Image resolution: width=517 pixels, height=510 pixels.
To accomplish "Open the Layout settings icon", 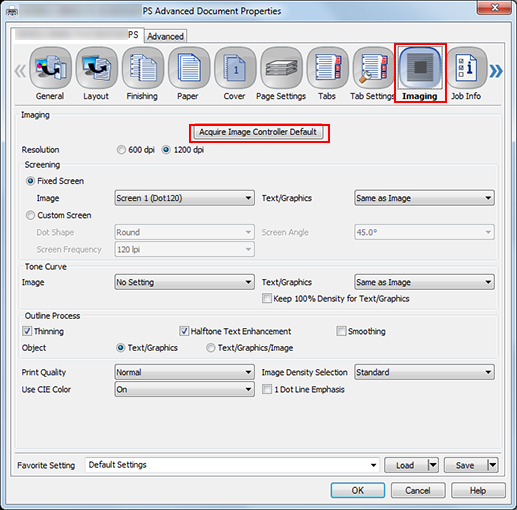I will (97, 68).
